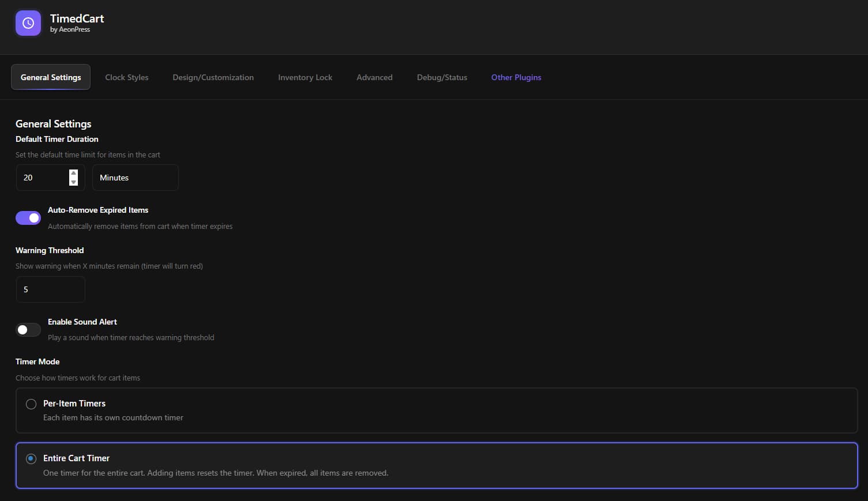This screenshot has width=868, height=501.
Task: Increment timer duration with the up arrow
Action: (73, 174)
